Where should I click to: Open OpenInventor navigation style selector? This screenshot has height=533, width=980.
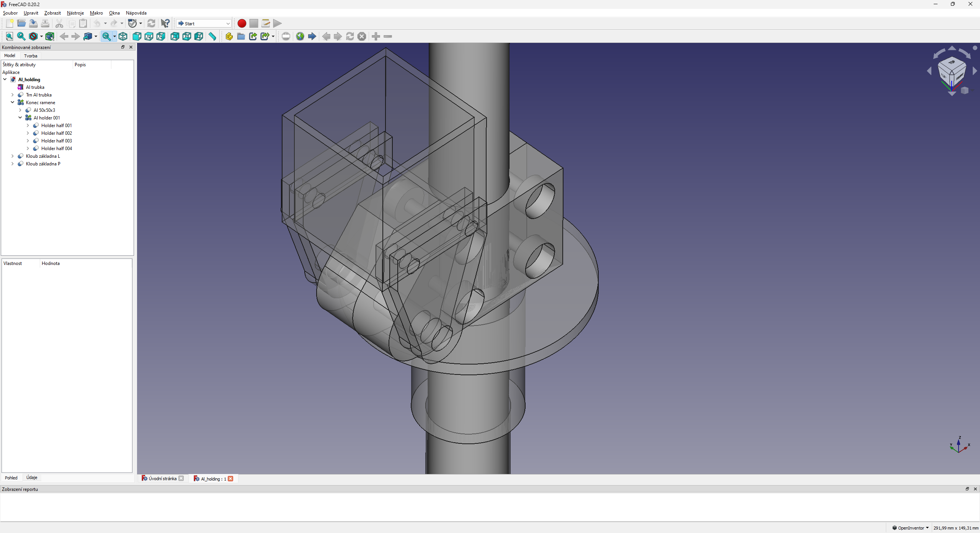click(x=911, y=528)
